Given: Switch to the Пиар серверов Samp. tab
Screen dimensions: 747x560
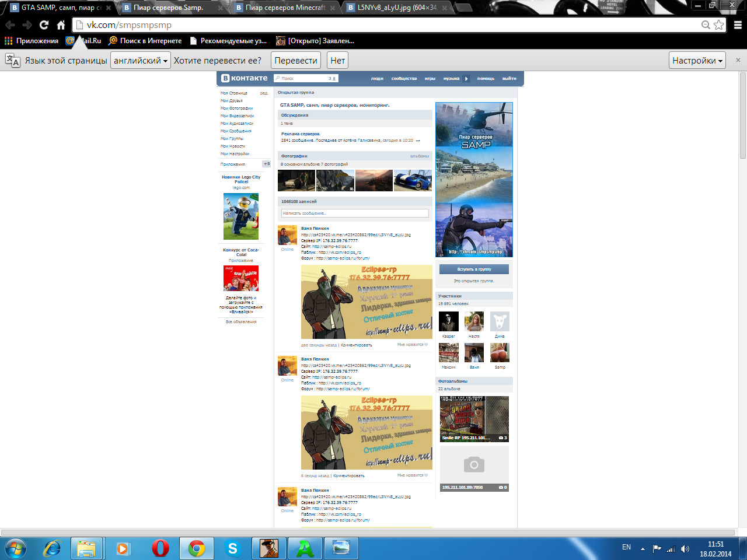Looking at the screenshot, I should 173,8.
